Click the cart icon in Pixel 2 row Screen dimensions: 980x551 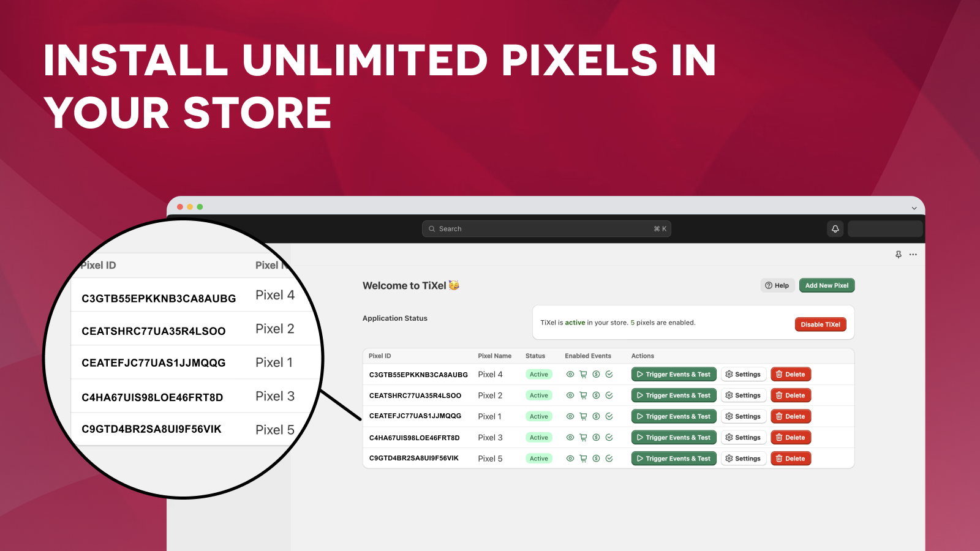click(583, 395)
